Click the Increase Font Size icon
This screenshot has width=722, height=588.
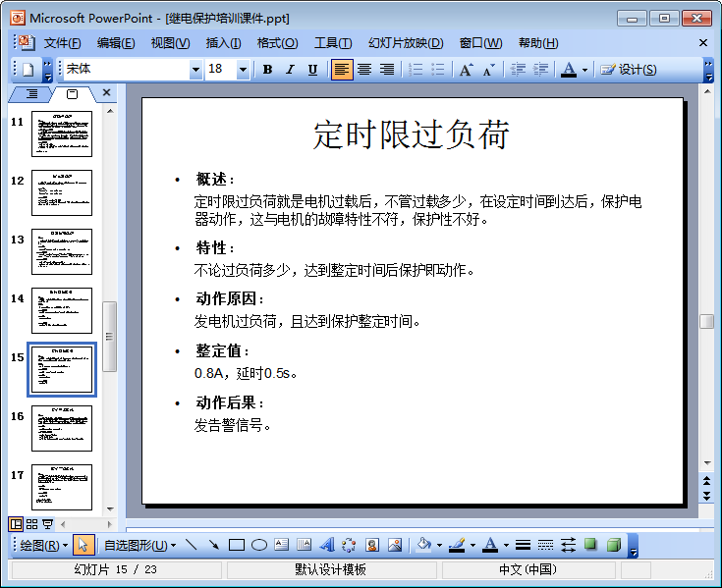point(467,70)
